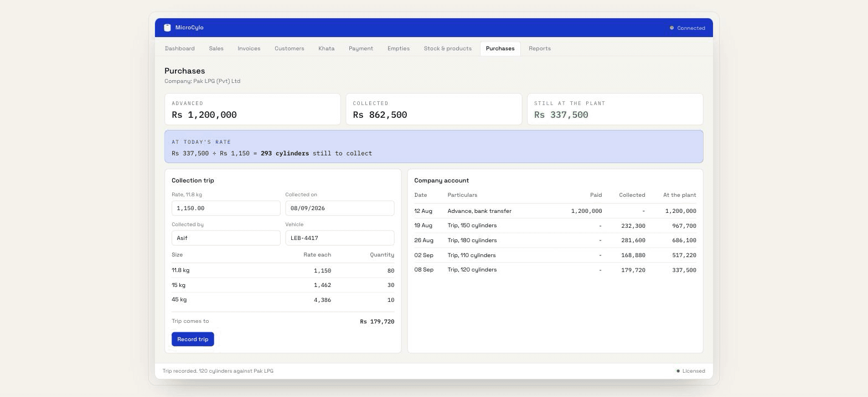Screen dimensions: 868x397
Task: Click the At the plant column header
Action: point(680,195)
